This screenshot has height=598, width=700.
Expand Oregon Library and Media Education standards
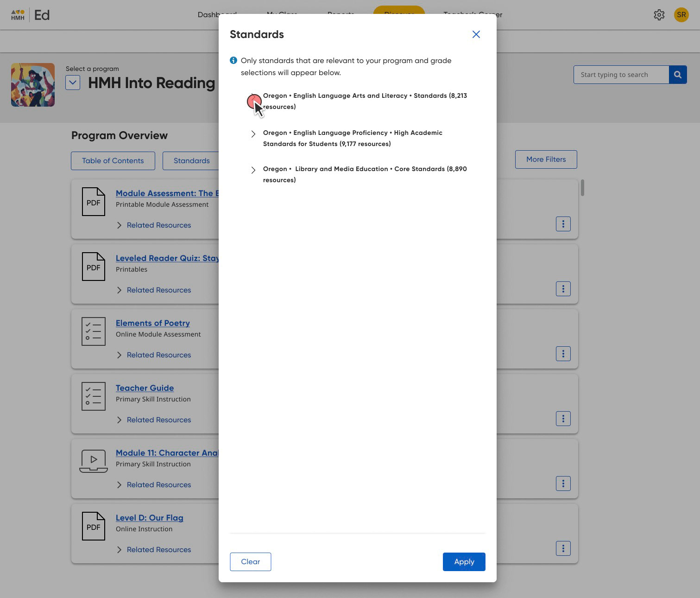[253, 170]
